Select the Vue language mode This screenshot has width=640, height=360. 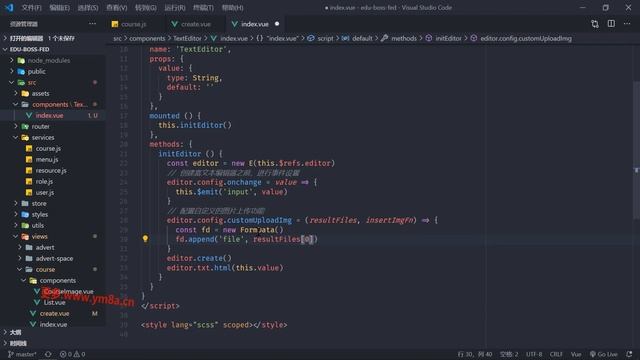[576, 354]
